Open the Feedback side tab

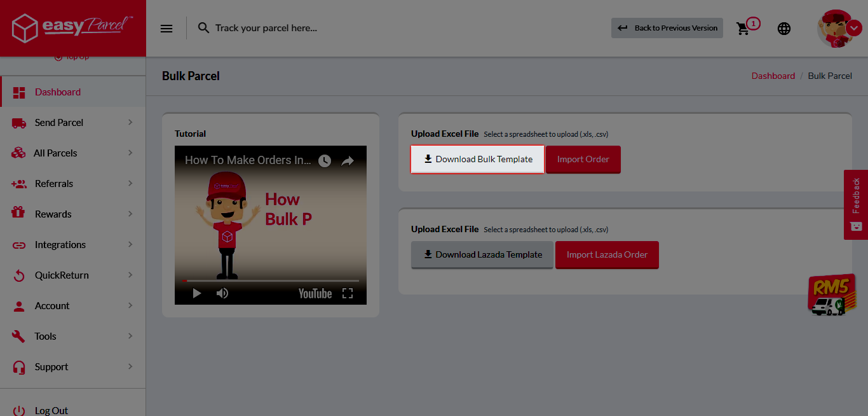856,205
